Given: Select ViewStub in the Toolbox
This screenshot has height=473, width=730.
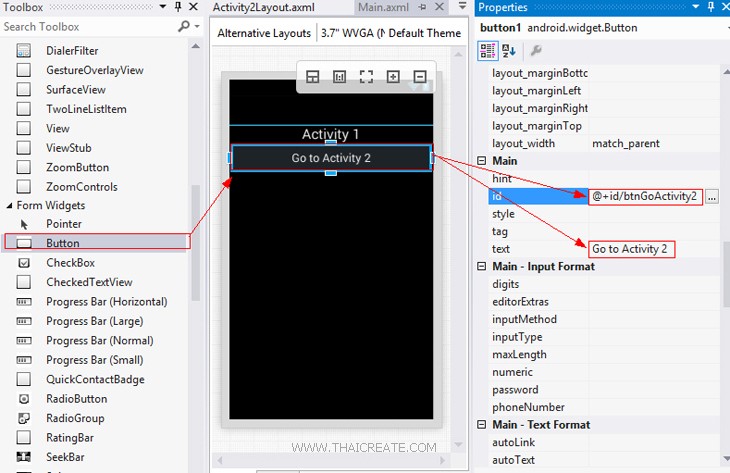Looking at the screenshot, I should (68, 148).
